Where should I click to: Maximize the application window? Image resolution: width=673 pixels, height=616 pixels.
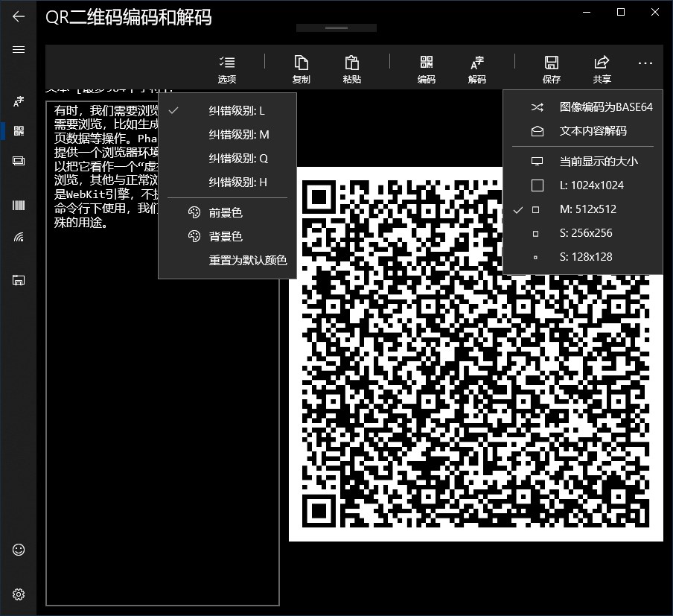pyautogui.click(x=621, y=12)
